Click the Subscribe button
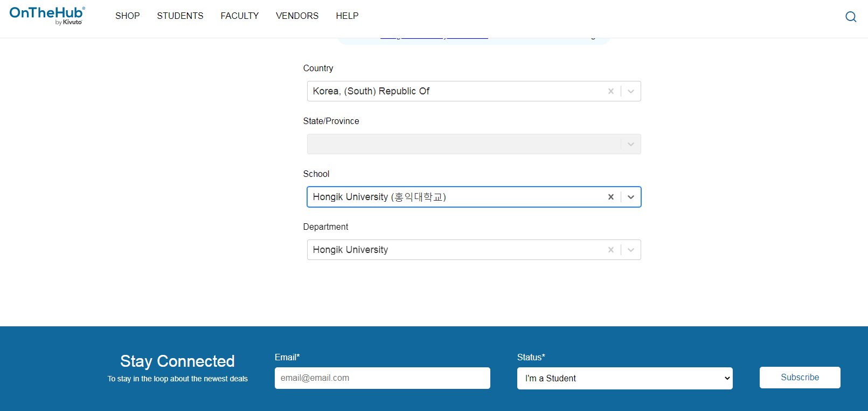Image resolution: width=868 pixels, height=411 pixels. coord(800,378)
